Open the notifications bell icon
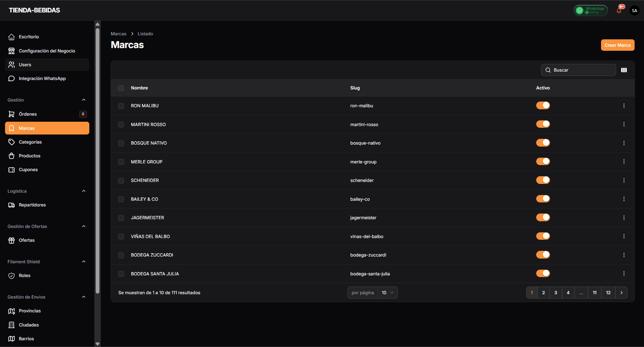This screenshot has height=347, width=644. (x=619, y=10)
